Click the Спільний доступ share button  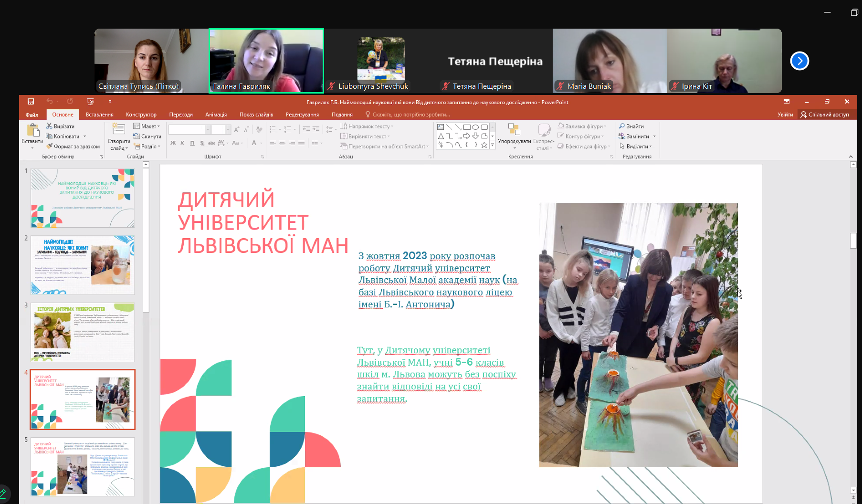point(825,115)
